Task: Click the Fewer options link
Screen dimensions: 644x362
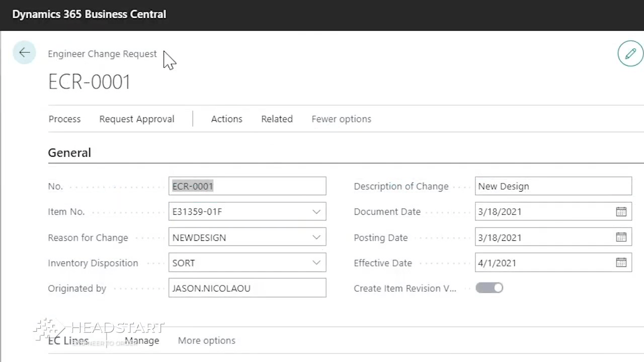Action: (341, 119)
